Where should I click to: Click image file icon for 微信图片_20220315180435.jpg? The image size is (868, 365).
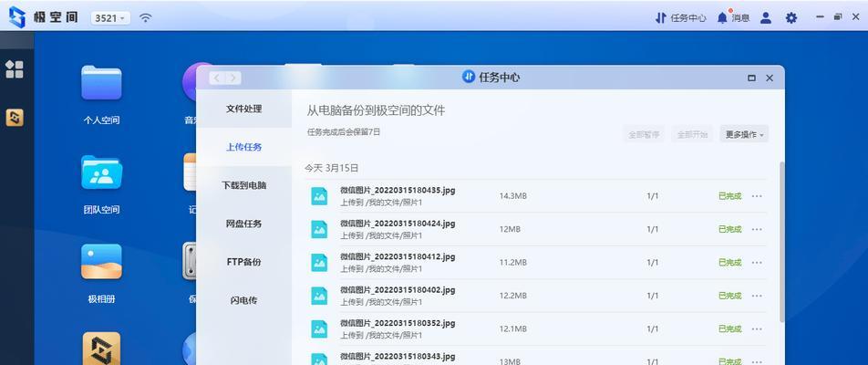tap(319, 196)
